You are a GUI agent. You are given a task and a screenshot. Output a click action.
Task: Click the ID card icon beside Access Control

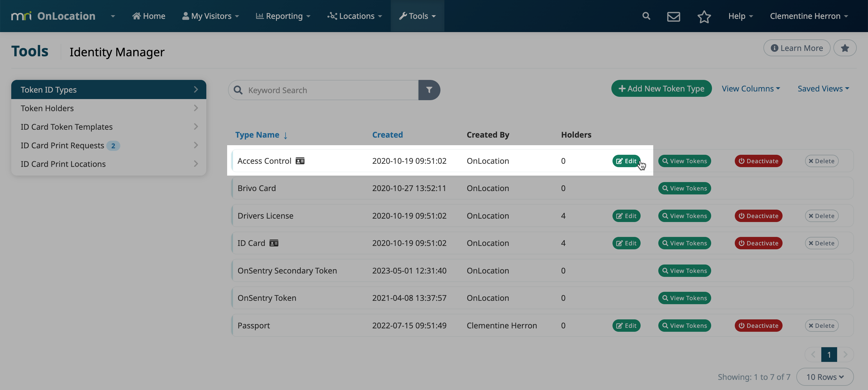coord(300,161)
